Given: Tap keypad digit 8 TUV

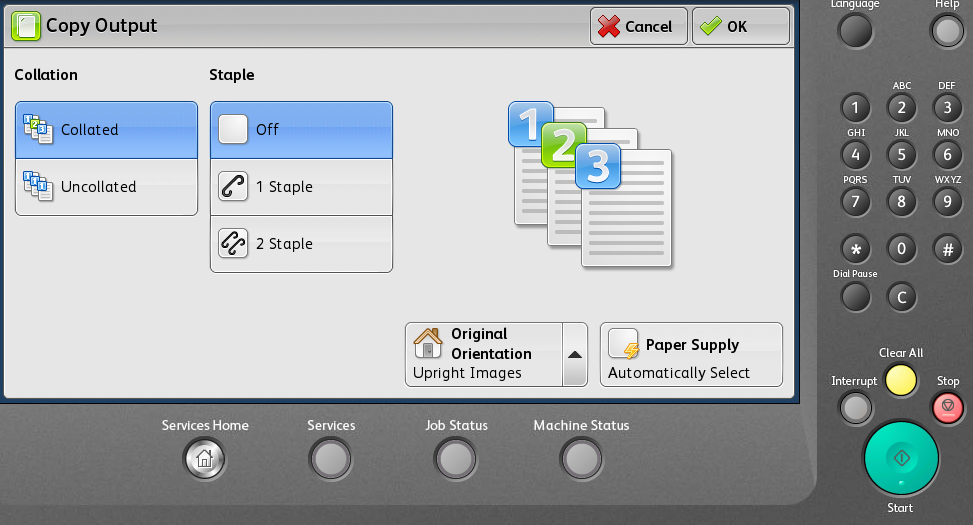Looking at the screenshot, I should point(902,202).
